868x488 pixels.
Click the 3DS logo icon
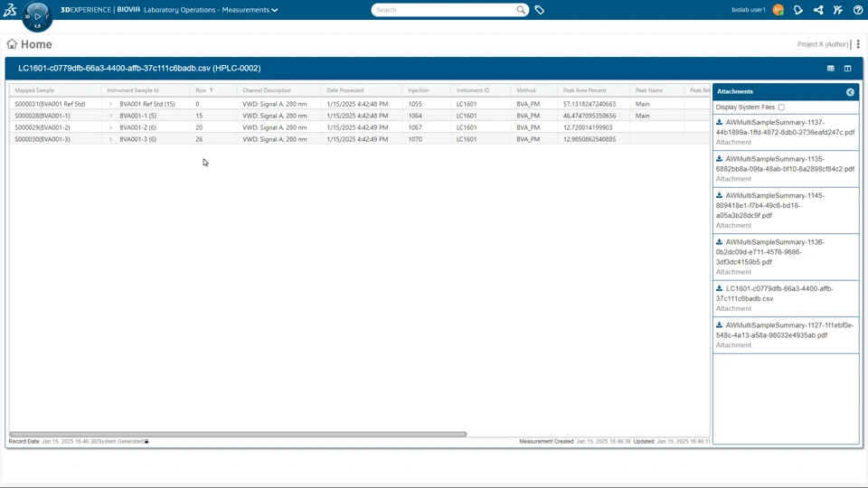tap(10, 10)
